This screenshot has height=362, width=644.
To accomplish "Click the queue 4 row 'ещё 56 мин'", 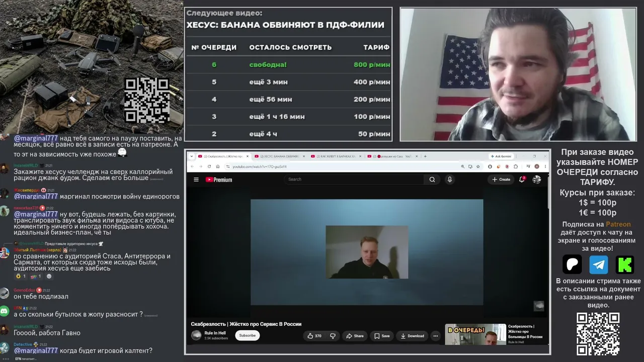I will (288, 99).
